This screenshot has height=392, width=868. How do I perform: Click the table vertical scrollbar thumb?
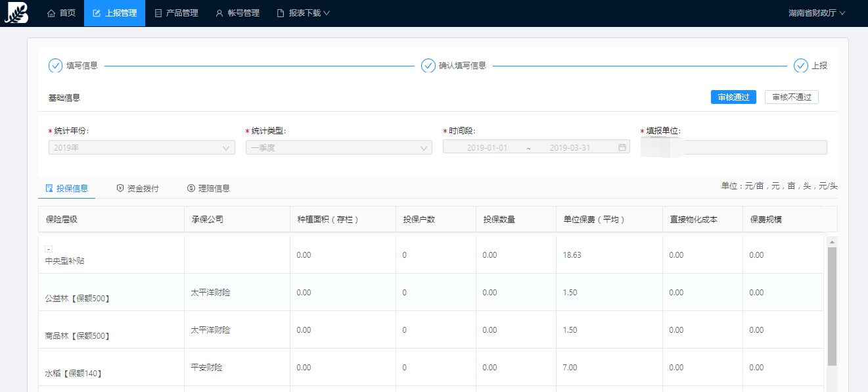[832, 306]
